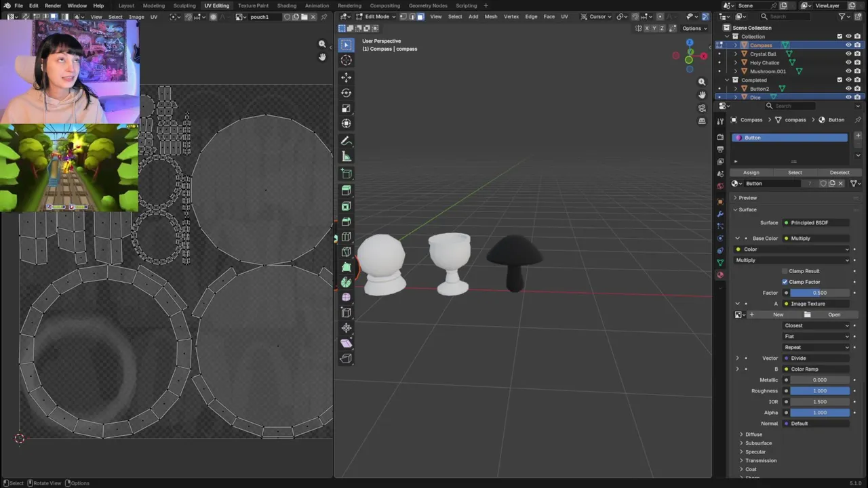The height and width of the screenshot is (488, 868).
Task: Hide Compass object in viewport
Action: pyautogui.click(x=848, y=45)
